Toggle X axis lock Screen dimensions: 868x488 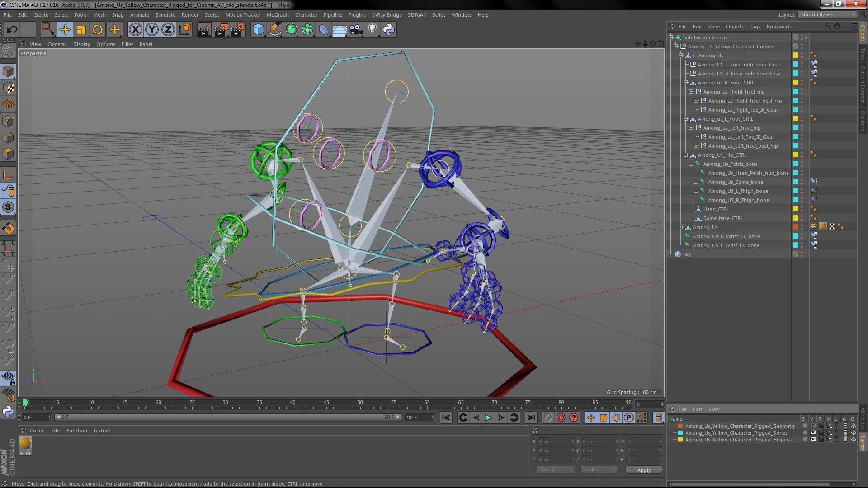click(135, 30)
